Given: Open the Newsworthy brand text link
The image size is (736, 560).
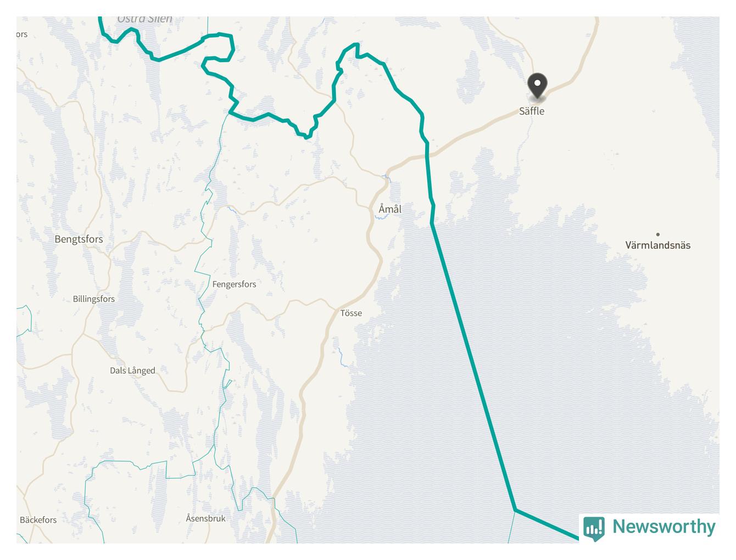Looking at the screenshot, I should (x=663, y=527).
